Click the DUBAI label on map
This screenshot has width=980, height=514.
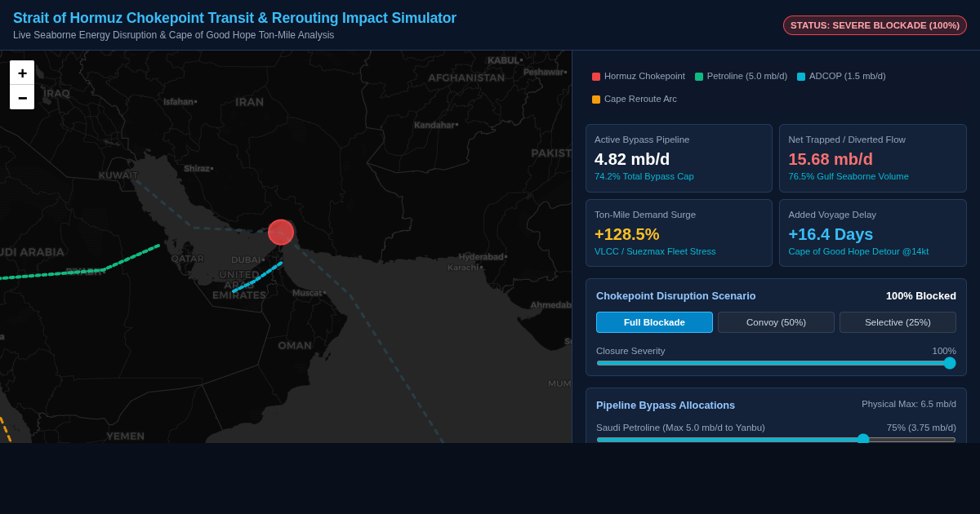247,259
